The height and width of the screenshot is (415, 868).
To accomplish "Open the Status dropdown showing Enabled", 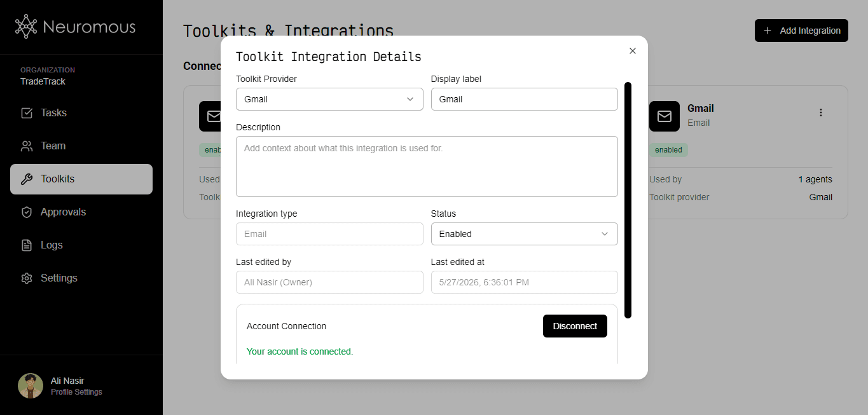I will coord(524,234).
